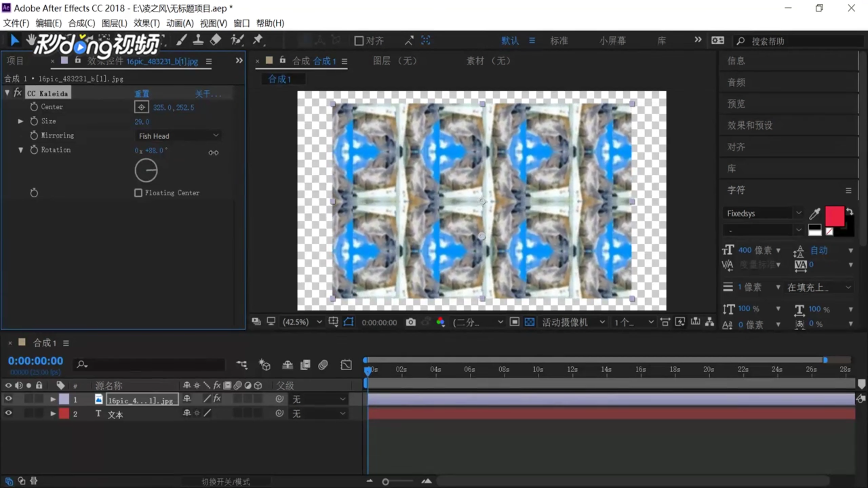Pick text color with eyedropper icon
This screenshot has height=488, width=868.
[x=815, y=213]
